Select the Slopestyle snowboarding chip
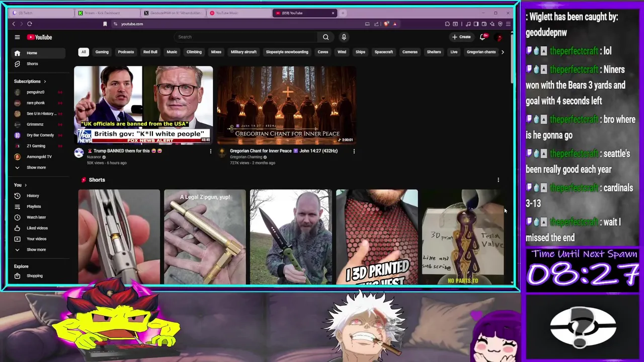The image size is (644, 362). tap(287, 52)
